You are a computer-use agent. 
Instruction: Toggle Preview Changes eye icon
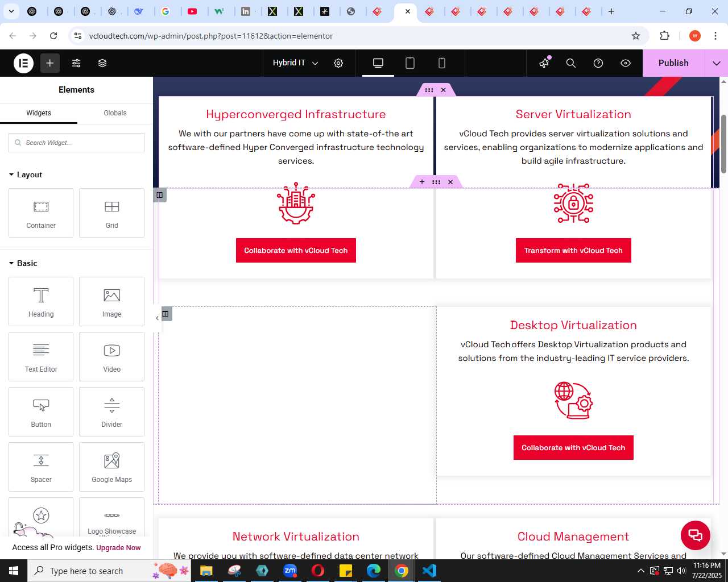(x=626, y=63)
